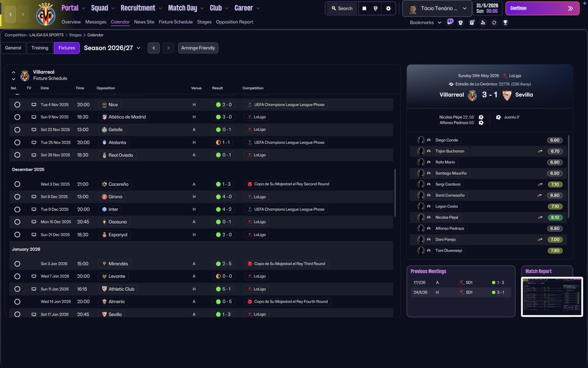
Task: Click the Villarreal crest in match summary
Action: (472, 95)
